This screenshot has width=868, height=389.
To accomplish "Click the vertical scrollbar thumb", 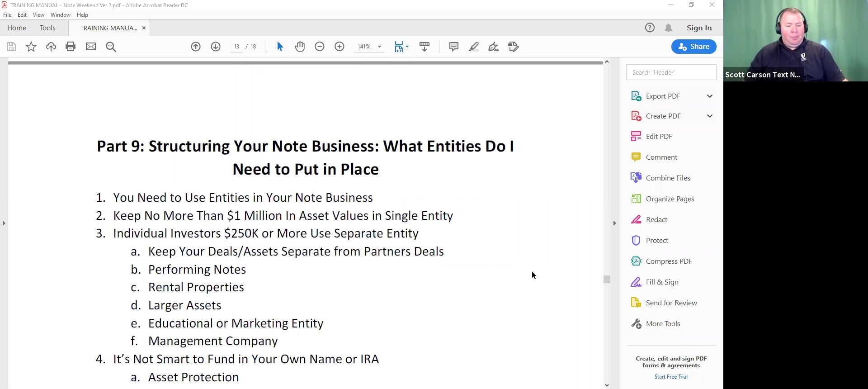I will point(607,279).
